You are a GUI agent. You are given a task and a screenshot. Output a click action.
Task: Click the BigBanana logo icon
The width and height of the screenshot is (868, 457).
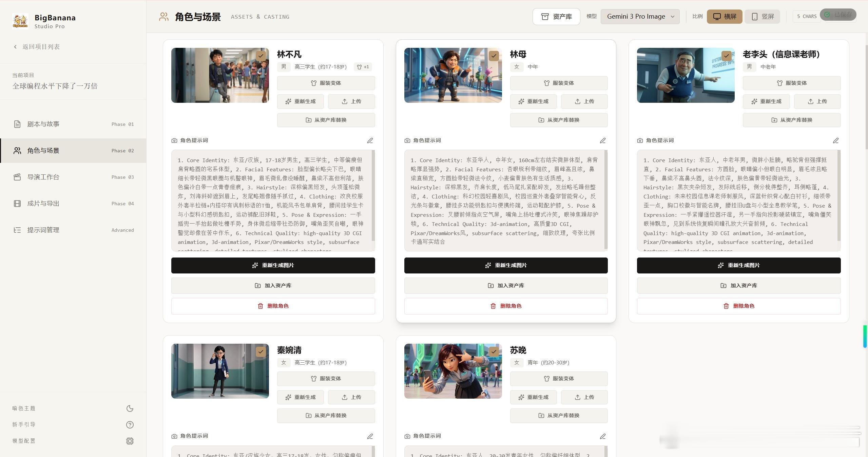(x=20, y=21)
